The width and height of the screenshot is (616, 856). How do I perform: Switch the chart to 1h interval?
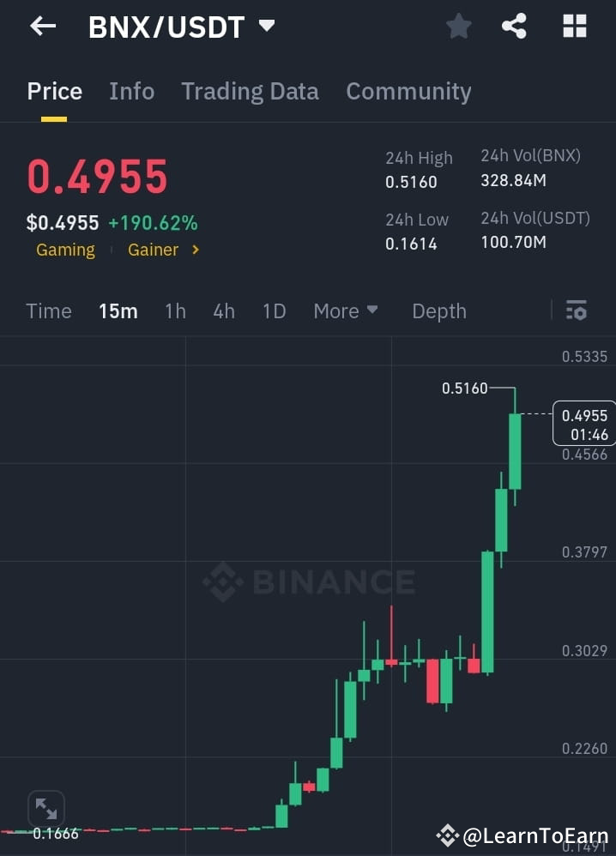tap(175, 310)
